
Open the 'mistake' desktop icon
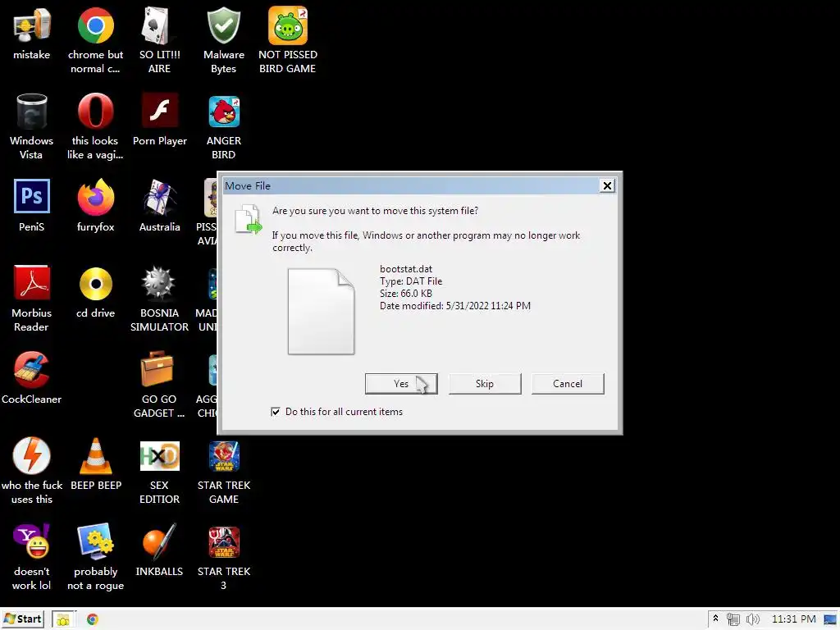pyautogui.click(x=32, y=25)
